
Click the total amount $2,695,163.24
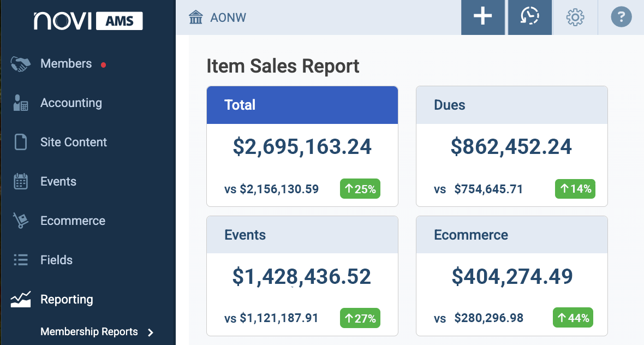[302, 147]
